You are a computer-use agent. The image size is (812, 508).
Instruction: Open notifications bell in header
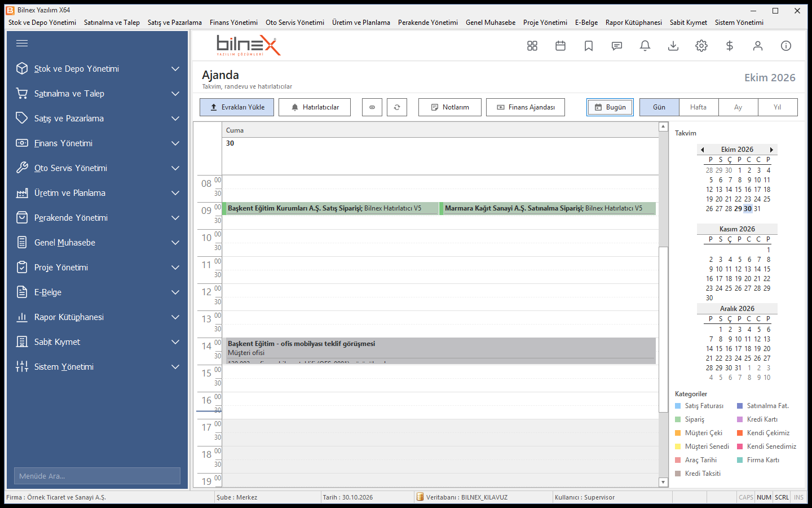point(645,46)
